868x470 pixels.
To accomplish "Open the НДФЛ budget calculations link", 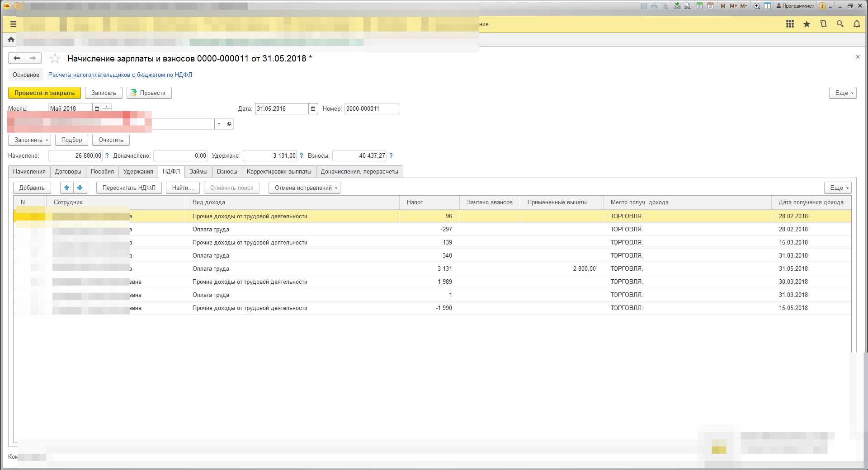I will pos(120,75).
